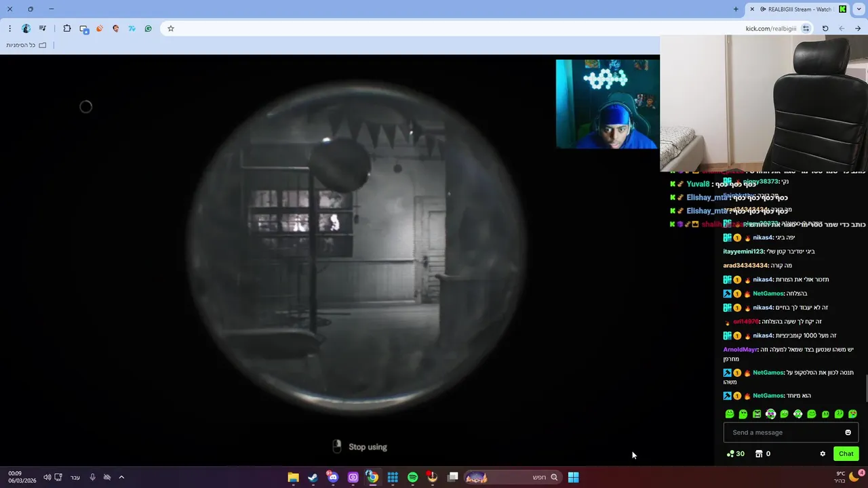Insert the green angry square emote
Viewport: 868px width, 488px height.
point(757,414)
